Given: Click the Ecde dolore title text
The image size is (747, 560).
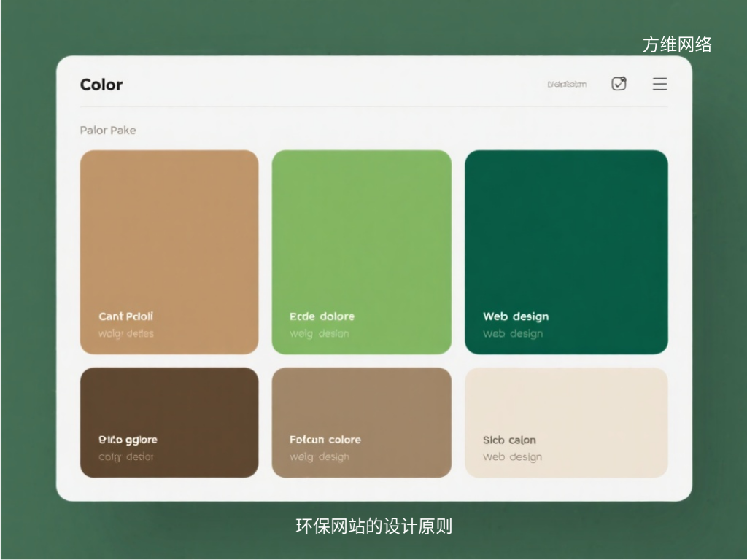Looking at the screenshot, I should coord(322,316).
